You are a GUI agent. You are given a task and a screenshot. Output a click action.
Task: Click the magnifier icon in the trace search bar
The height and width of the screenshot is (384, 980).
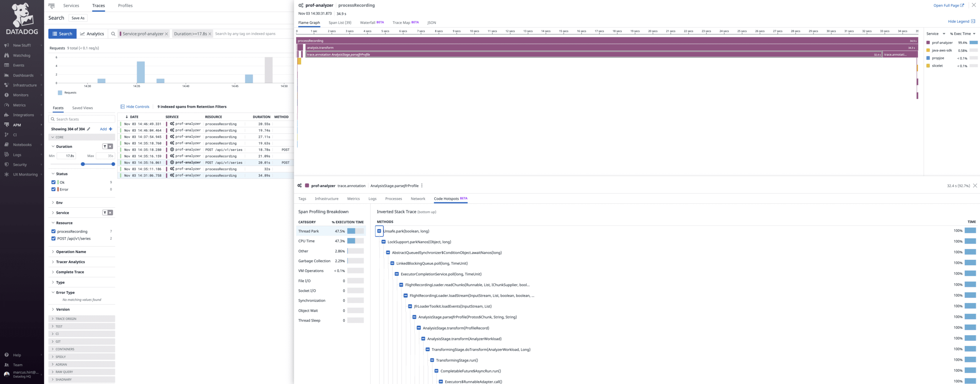click(113, 34)
